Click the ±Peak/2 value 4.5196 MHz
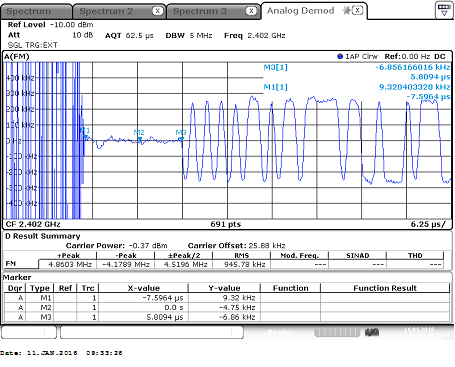This screenshot has width=455, height=367. pos(184,265)
